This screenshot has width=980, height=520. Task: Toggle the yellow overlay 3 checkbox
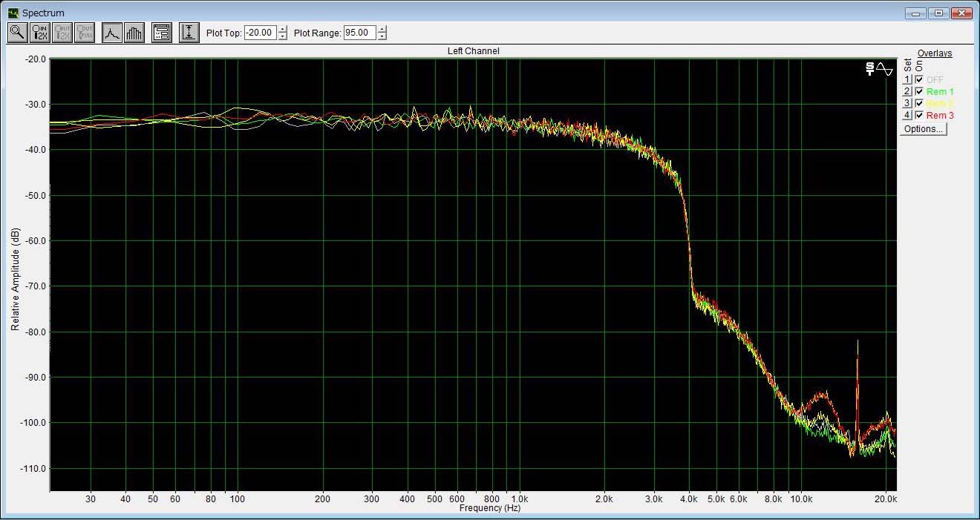919,103
